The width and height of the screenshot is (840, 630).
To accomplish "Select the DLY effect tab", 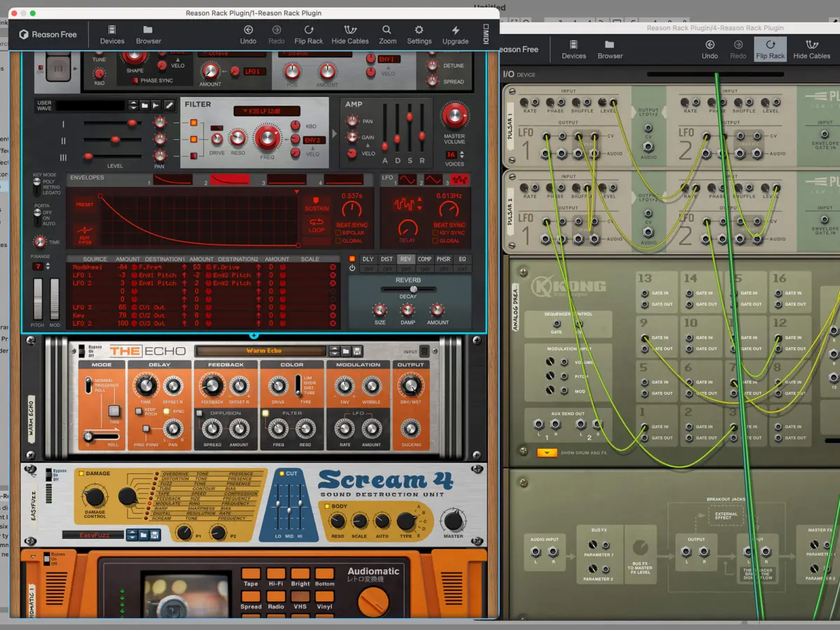I will (368, 260).
